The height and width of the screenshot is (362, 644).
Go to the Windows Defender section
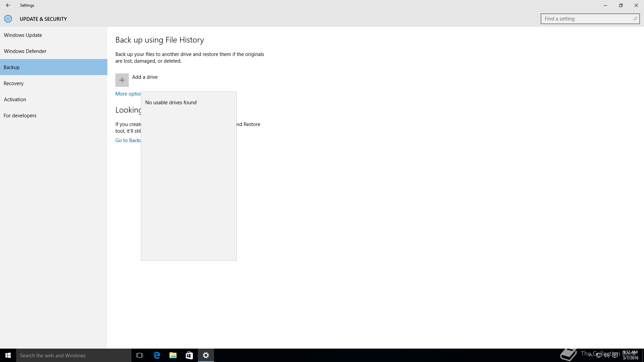click(25, 51)
